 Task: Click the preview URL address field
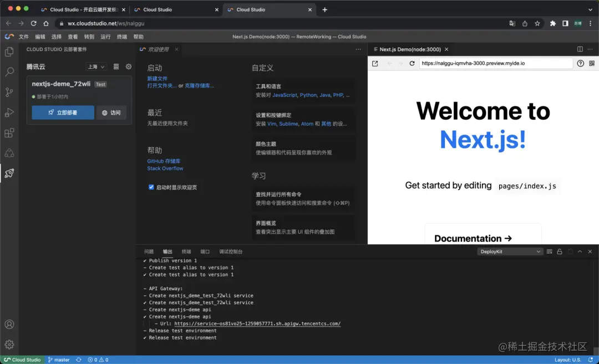pos(496,63)
